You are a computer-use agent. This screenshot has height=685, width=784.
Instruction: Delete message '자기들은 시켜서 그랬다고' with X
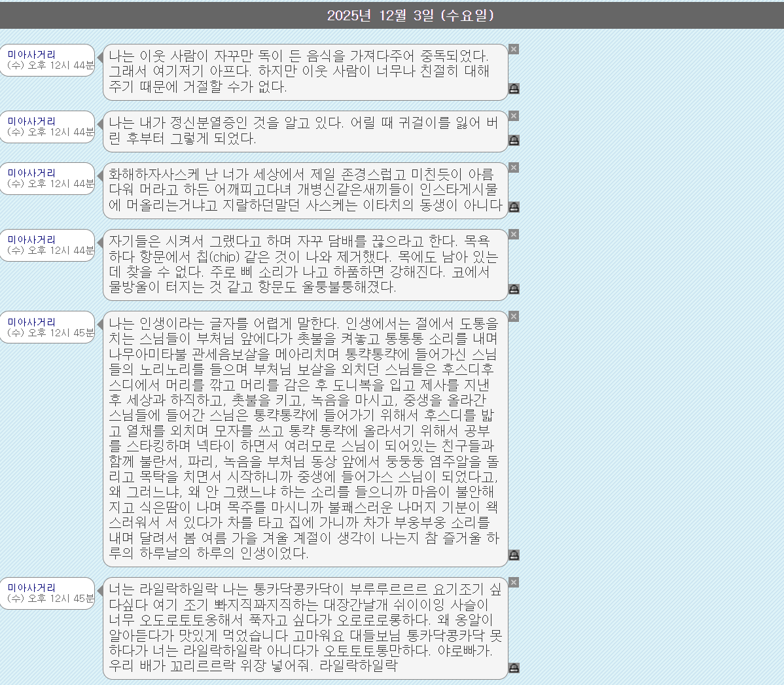(x=514, y=234)
